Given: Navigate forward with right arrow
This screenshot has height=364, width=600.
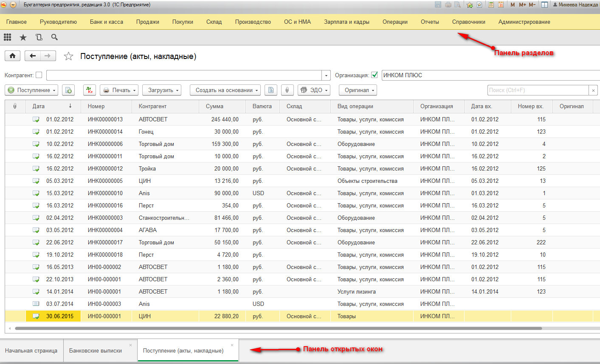Looking at the screenshot, I should click(x=48, y=56).
